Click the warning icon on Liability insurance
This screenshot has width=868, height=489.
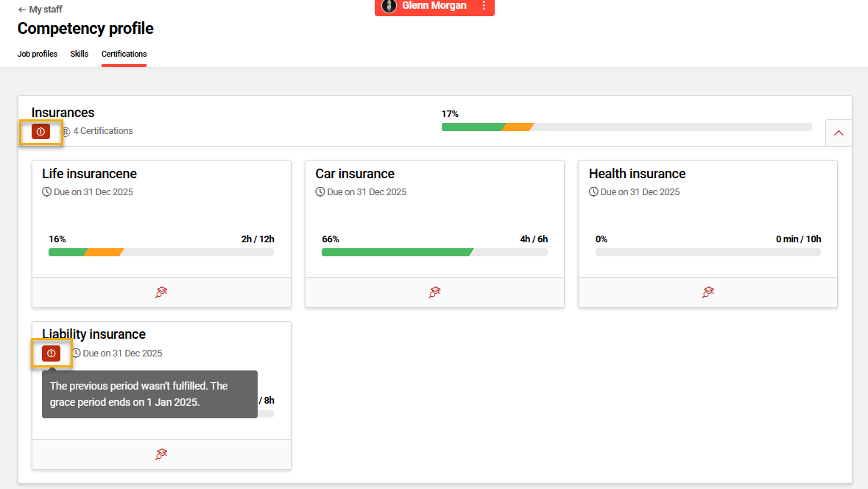click(x=51, y=353)
